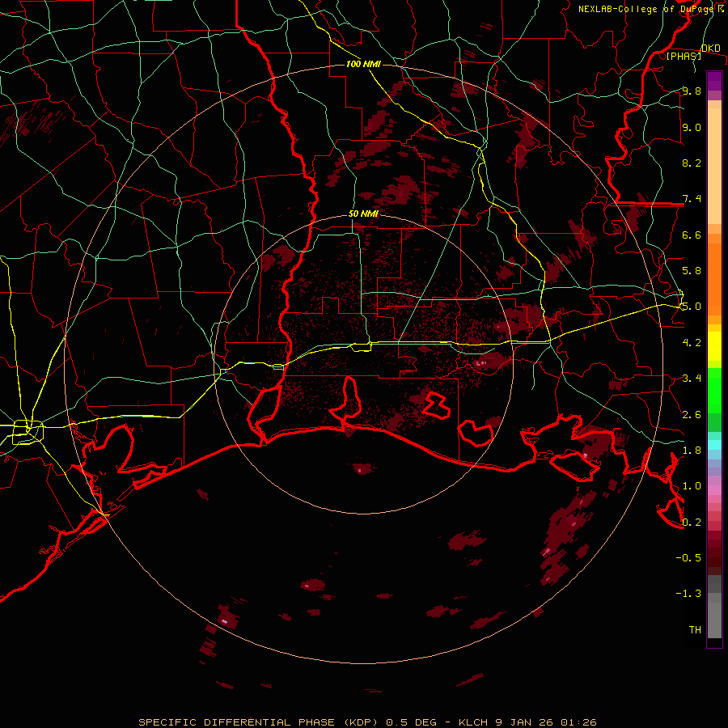Screen dimensions: 728x728
Task: Click the 5.0 value on color scale
Action: (692, 307)
